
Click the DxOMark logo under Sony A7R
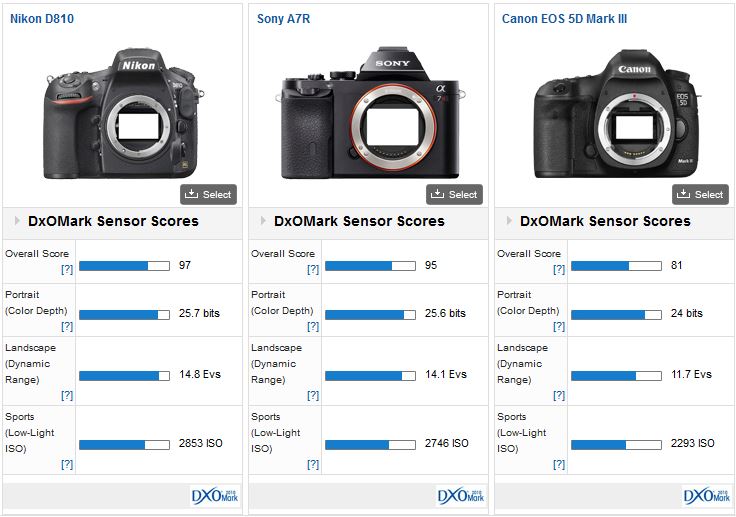(462, 496)
